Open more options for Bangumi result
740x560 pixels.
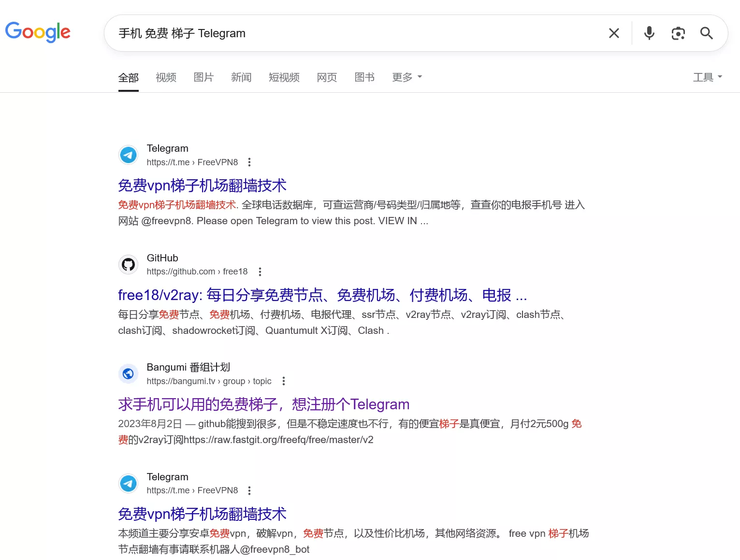coord(284,381)
